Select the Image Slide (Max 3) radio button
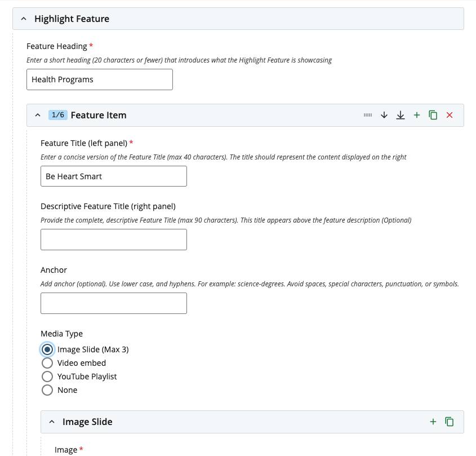The height and width of the screenshot is (456, 476). click(47, 349)
